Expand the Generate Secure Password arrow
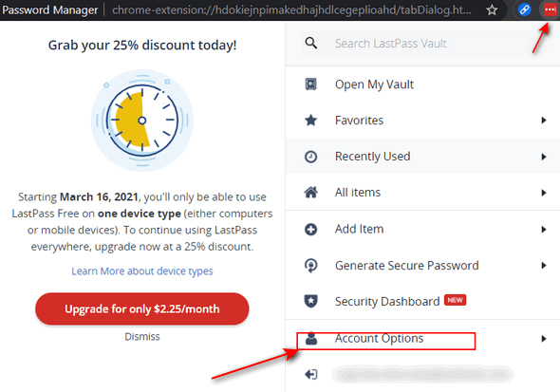This screenshot has height=392, width=560. pyautogui.click(x=544, y=265)
